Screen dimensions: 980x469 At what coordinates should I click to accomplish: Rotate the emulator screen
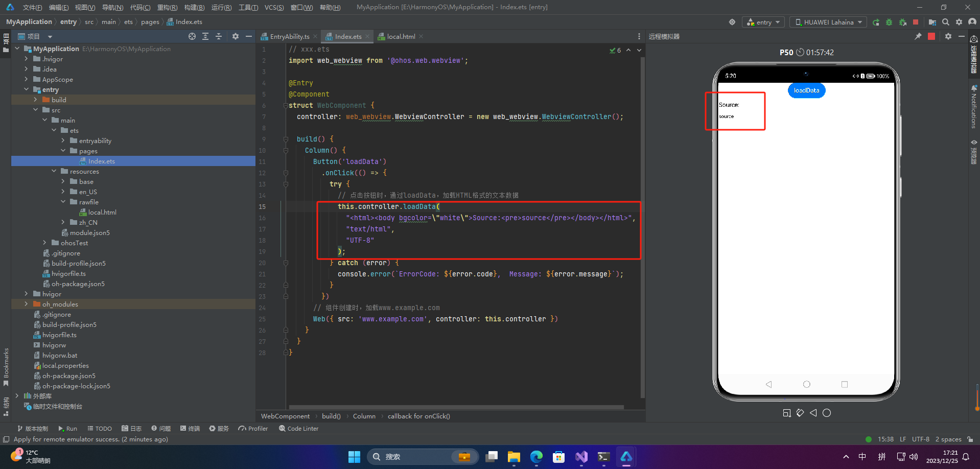(800, 413)
